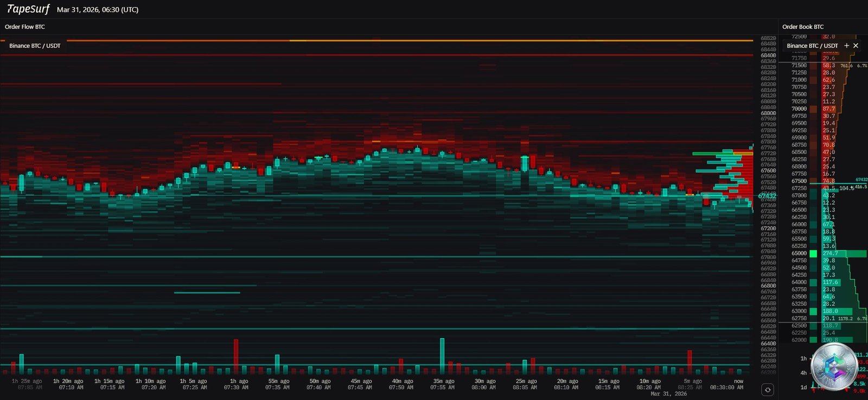Screen dimensions: 868x400
Task: Click the TapeSurf logo
Action: (x=28, y=9)
